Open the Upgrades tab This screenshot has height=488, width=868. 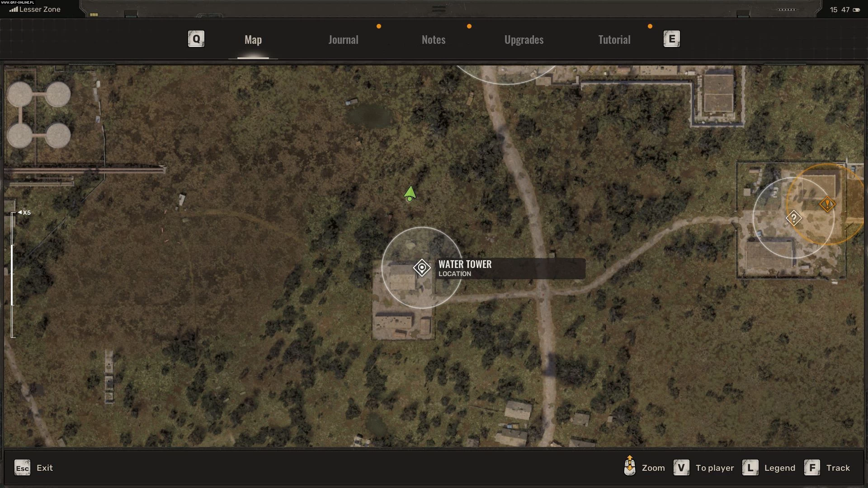(524, 40)
